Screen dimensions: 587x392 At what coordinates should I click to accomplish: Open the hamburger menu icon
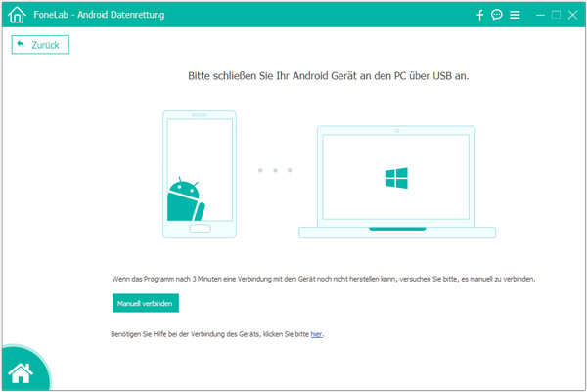pos(515,15)
